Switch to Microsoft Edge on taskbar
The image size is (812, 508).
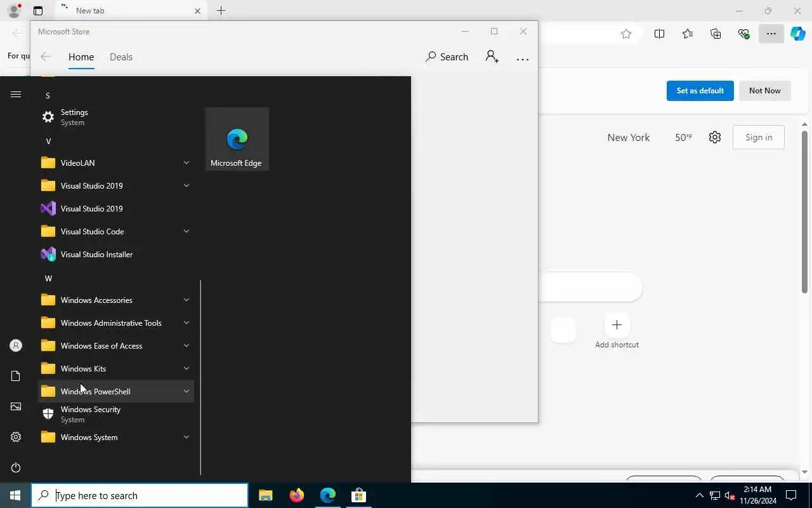click(x=327, y=495)
